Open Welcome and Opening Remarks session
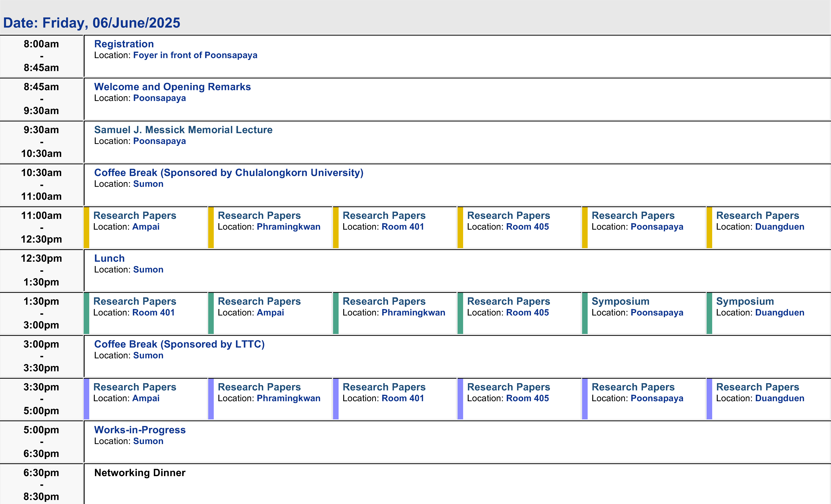831x504 pixels. 172,87
